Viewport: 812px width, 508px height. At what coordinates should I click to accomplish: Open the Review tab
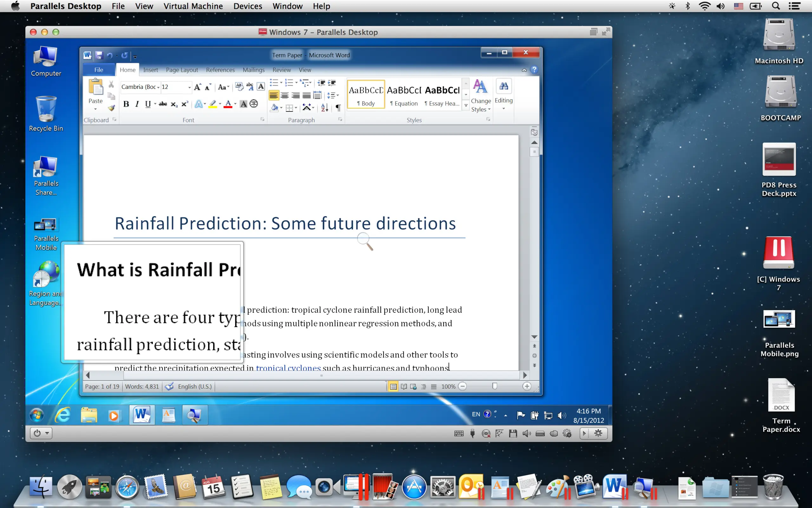click(x=282, y=70)
